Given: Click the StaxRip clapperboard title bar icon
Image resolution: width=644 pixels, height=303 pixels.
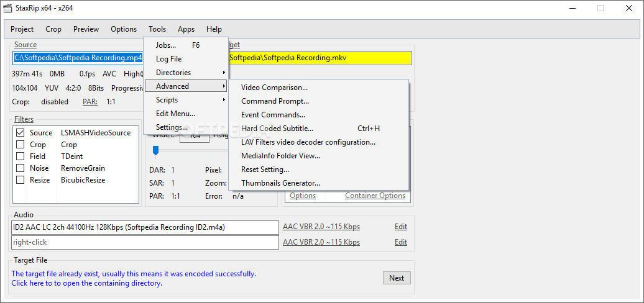Looking at the screenshot, I should click(x=8, y=8).
